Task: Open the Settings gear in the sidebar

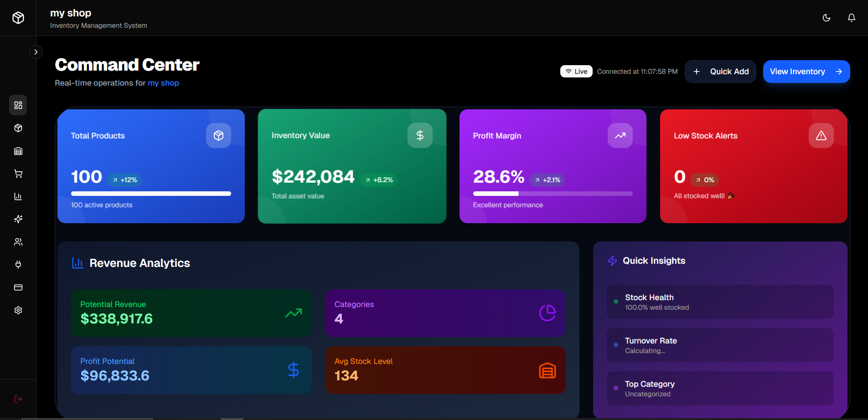Action: (18, 310)
